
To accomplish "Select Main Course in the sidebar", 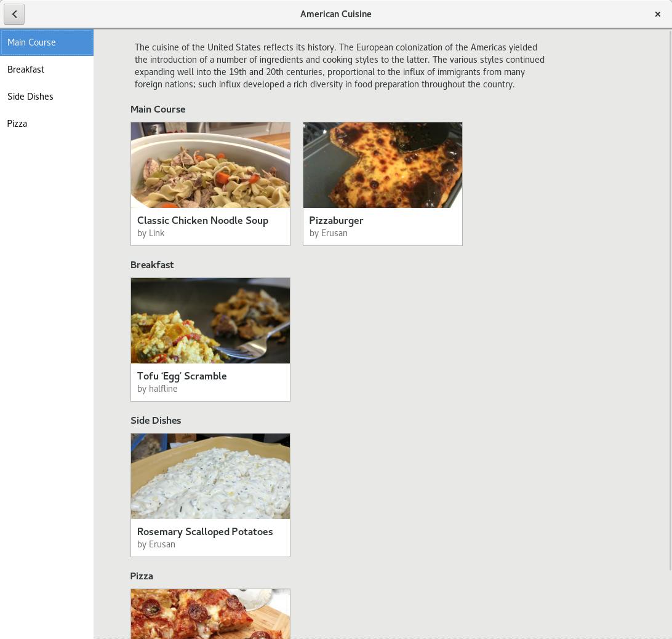I will 47,42.
